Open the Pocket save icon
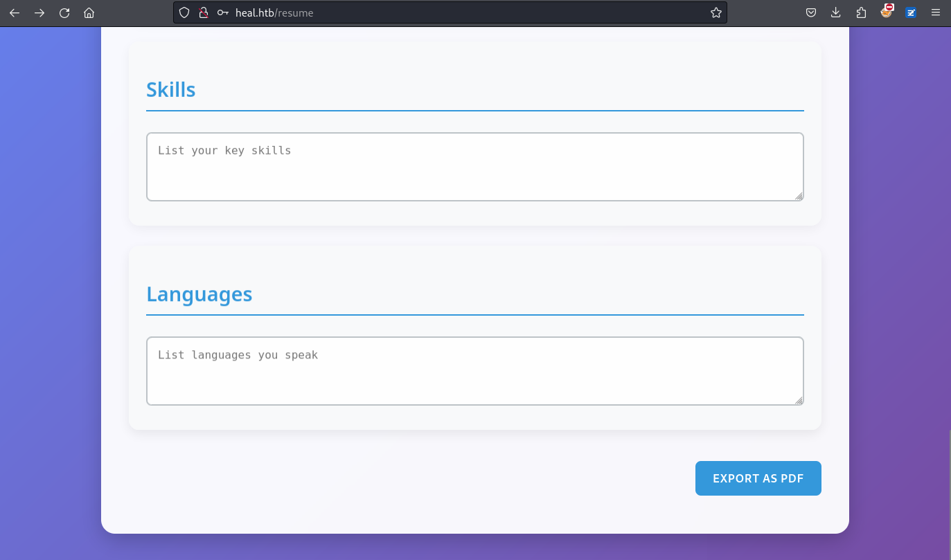 (811, 12)
